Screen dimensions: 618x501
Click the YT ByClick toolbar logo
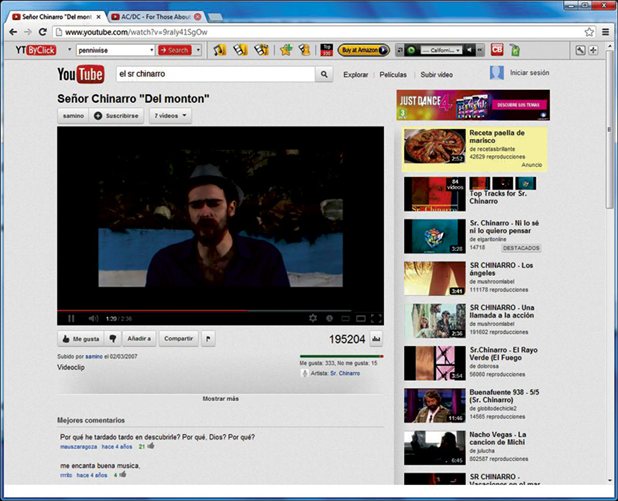click(35, 50)
